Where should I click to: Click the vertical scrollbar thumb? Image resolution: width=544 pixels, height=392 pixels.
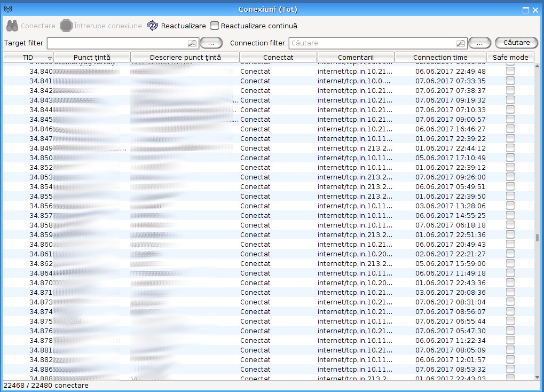pyautogui.click(x=538, y=238)
